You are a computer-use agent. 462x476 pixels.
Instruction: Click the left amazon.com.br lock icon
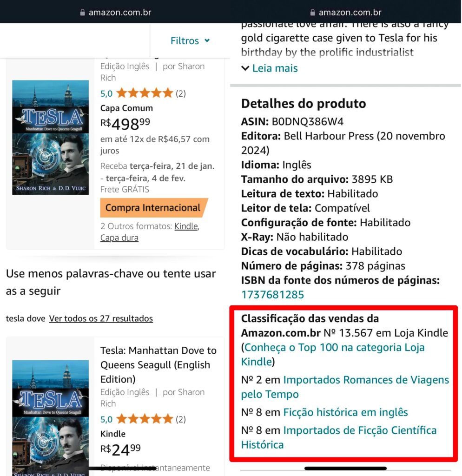(x=82, y=13)
